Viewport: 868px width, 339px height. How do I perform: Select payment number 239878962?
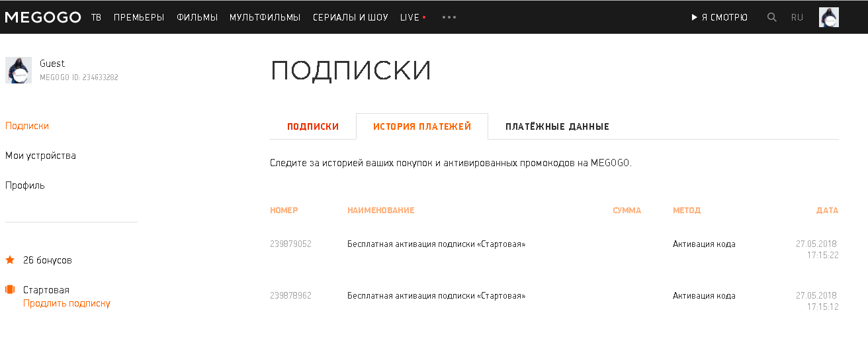point(290,296)
